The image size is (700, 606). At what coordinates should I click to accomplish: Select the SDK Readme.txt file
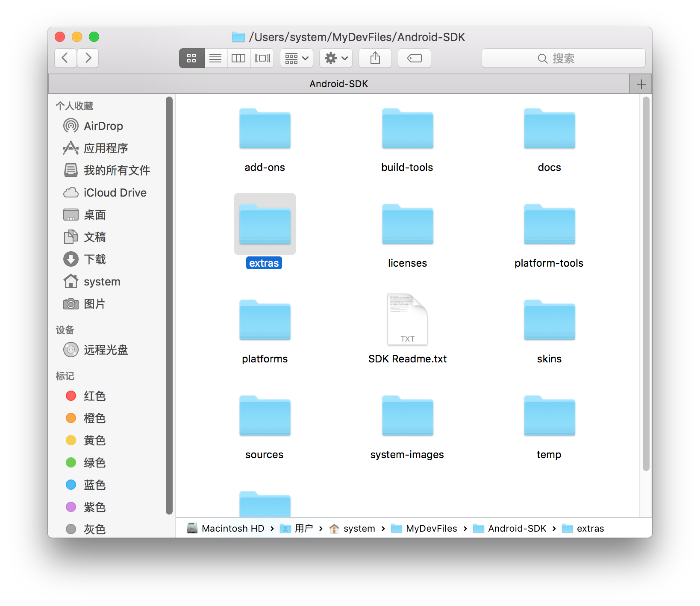pos(407,319)
